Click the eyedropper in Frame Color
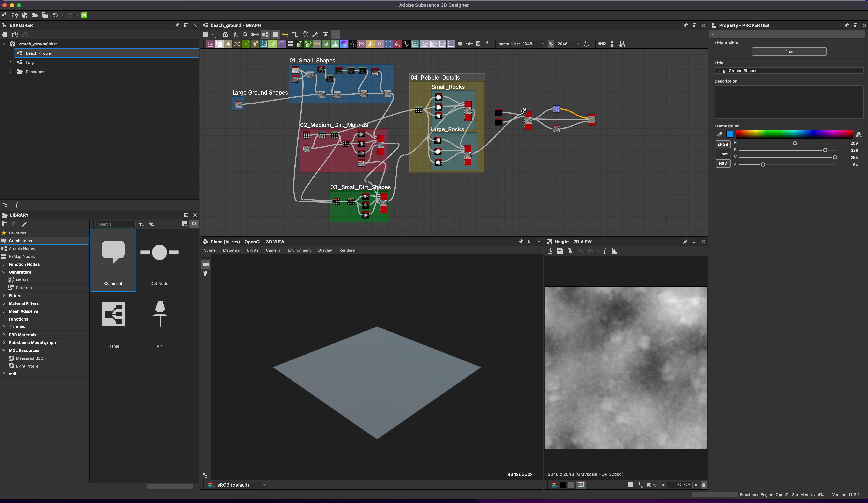Image resolution: width=868 pixels, height=503 pixels. (x=720, y=134)
